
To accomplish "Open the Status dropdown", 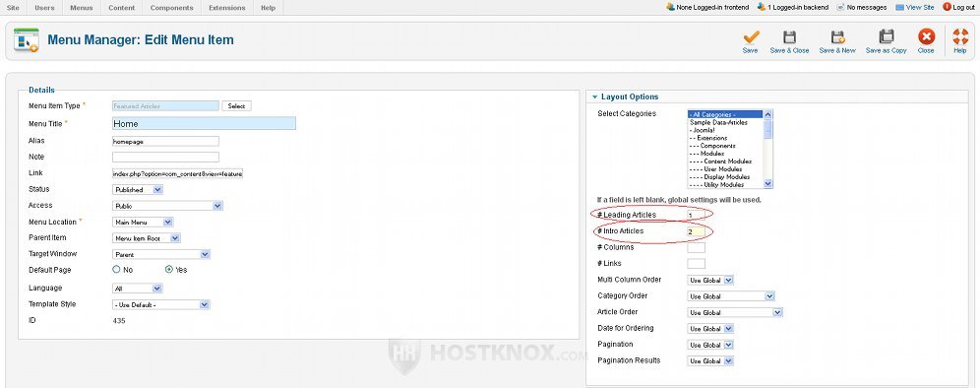I will [138, 190].
